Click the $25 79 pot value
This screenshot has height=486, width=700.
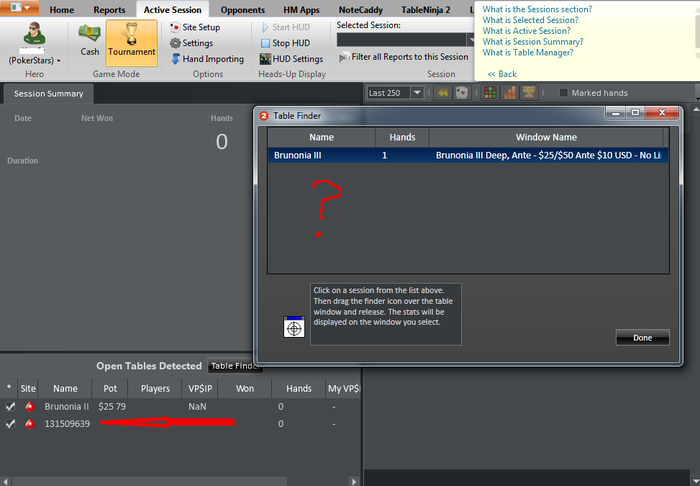(112, 407)
